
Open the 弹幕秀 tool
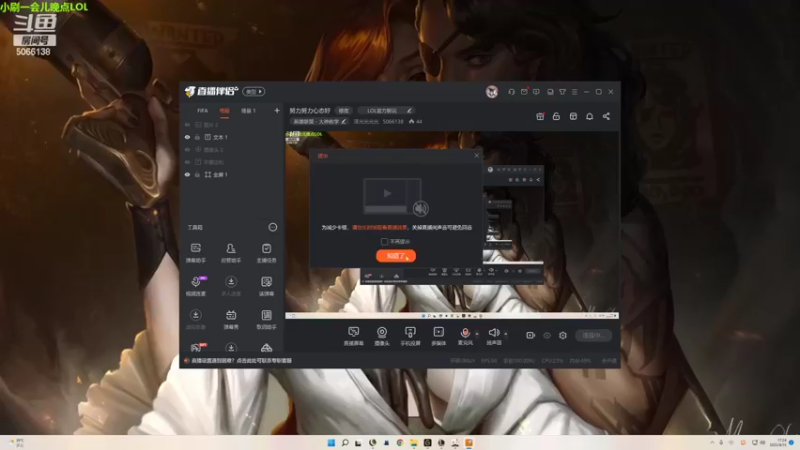tap(231, 320)
